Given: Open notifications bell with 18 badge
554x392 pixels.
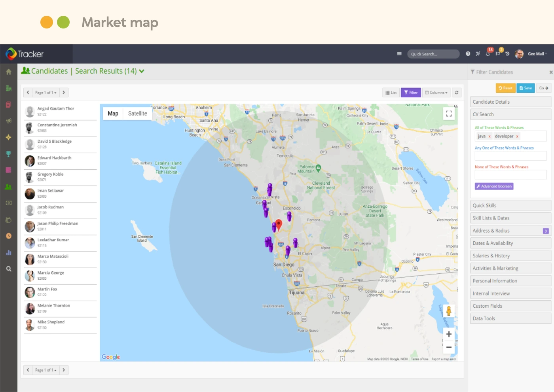Looking at the screenshot, I should 488,53.
